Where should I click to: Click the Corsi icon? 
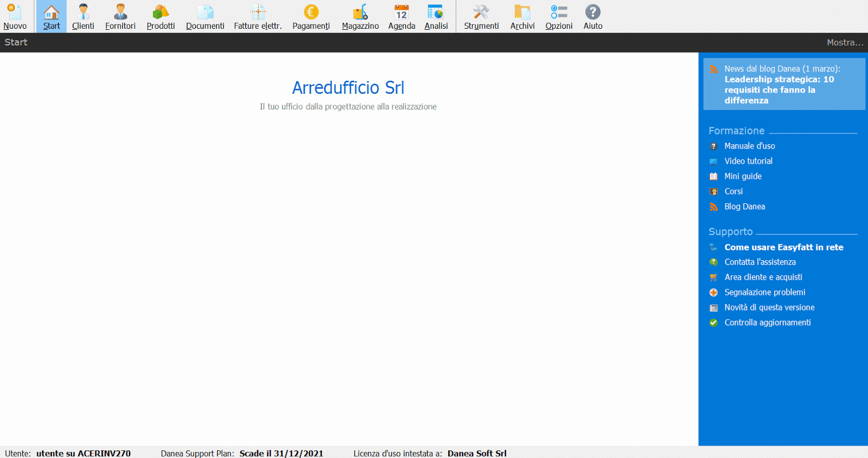tap(714, 192)
